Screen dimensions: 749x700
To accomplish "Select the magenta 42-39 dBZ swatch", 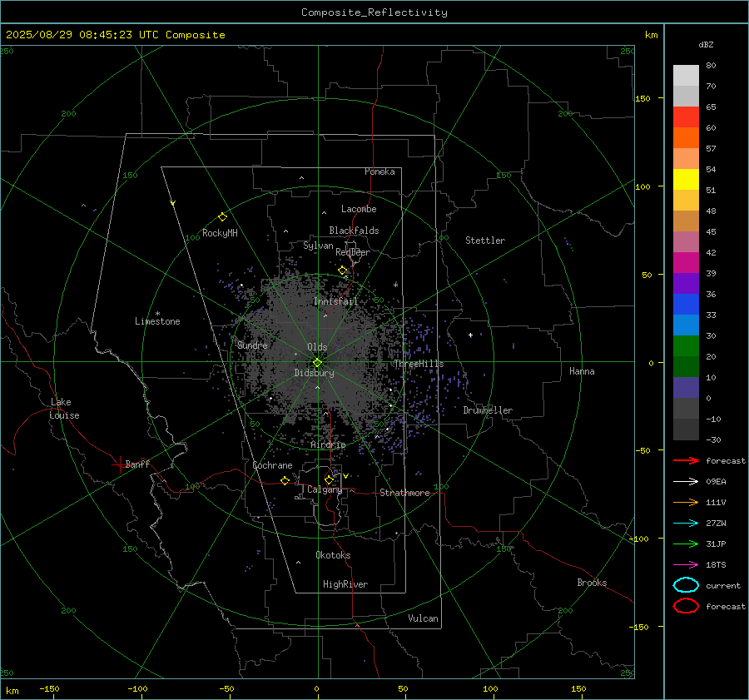I will pyautogui.click(x=686, y=263).
